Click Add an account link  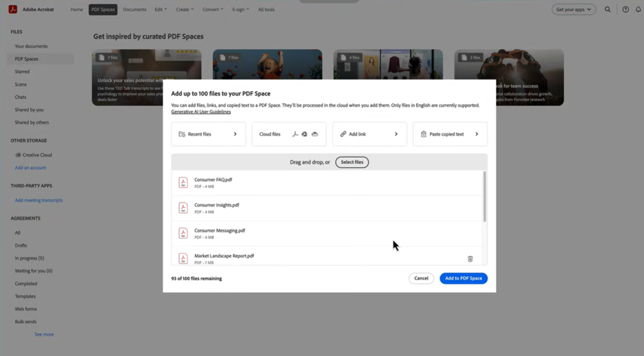pos(30,168)
